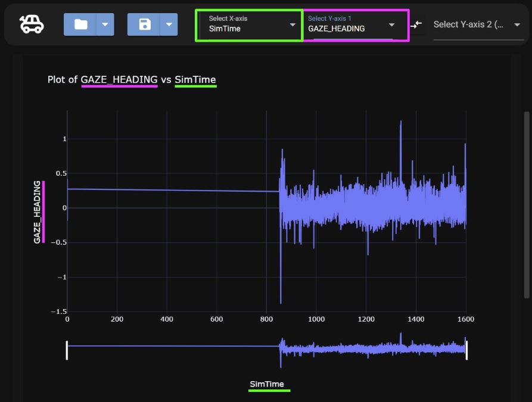Image resolution: width=532 pixels, height=402 pixels.
Task: Open file with the folder button
Action: pos(80,24)
